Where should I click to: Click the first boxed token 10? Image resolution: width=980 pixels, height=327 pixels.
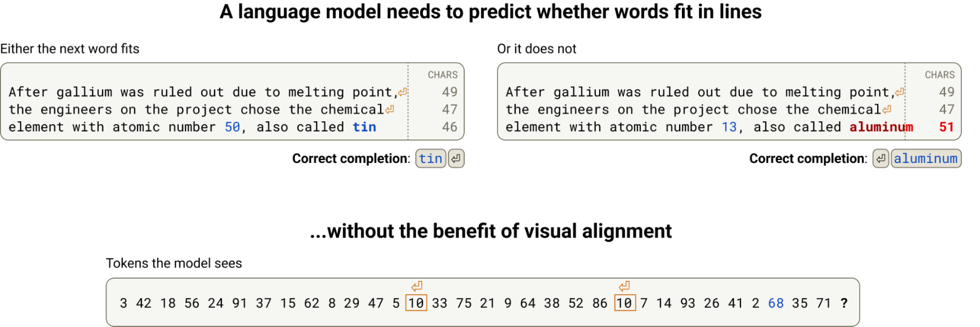pos(416,303)
